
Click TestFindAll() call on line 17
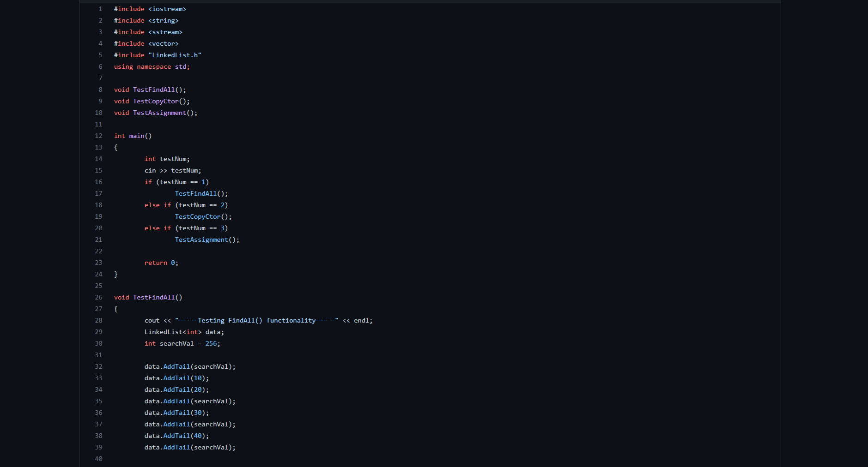point(201,193)
